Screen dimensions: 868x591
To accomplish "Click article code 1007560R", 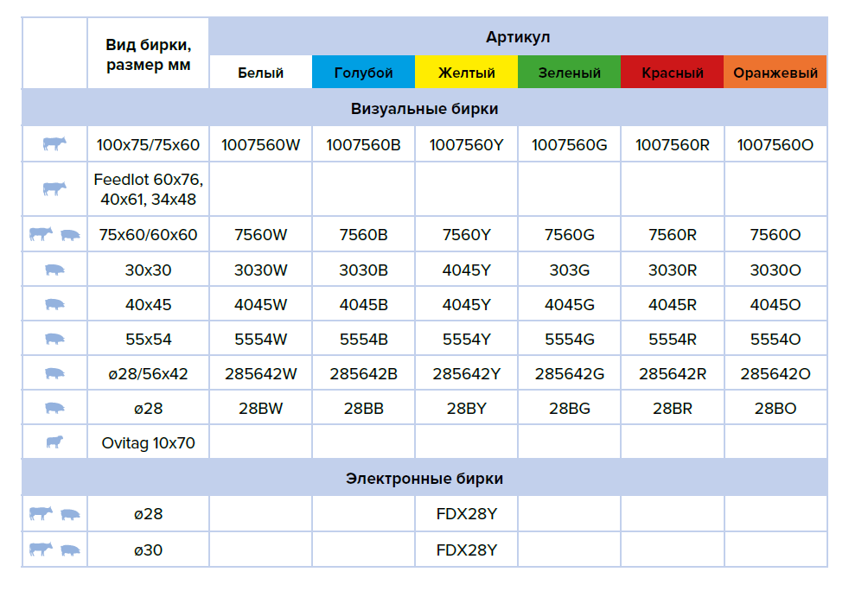I will point(672,145).
